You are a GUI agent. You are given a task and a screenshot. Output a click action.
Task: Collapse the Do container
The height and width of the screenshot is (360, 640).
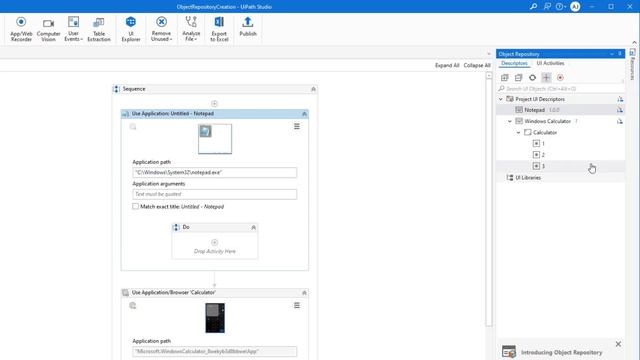pyautogui.click(x=253, y=227)
